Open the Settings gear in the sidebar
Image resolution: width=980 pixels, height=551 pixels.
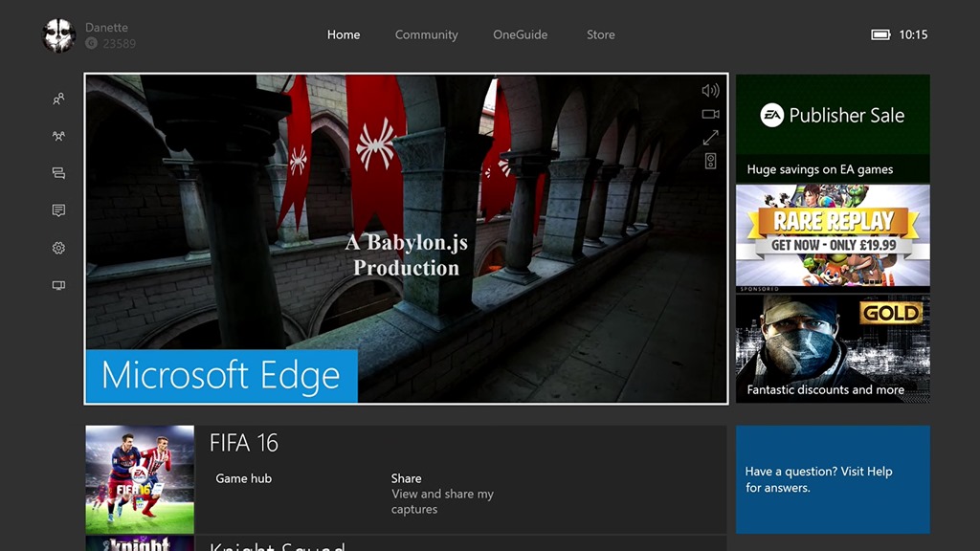58,248
